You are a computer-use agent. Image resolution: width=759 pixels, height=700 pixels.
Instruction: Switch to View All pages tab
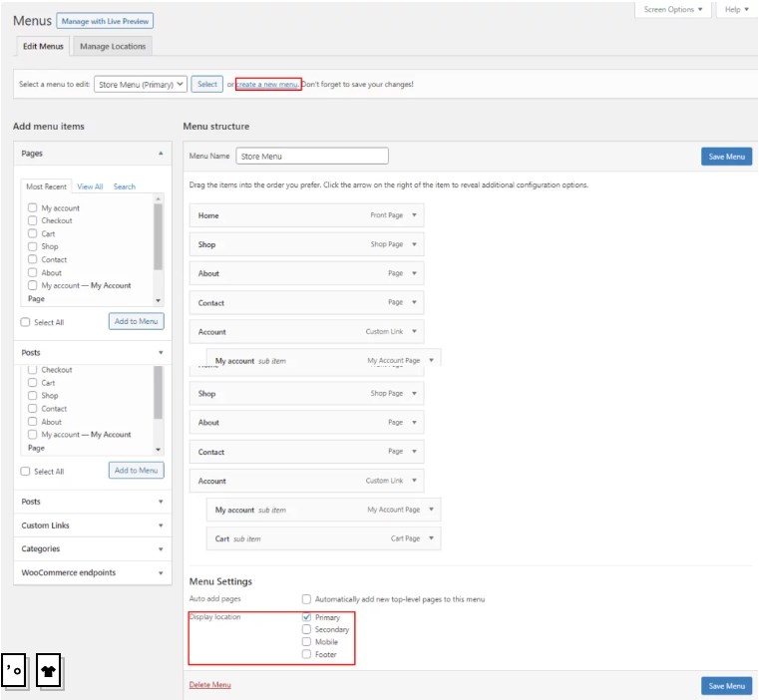(x=90, y=186)
